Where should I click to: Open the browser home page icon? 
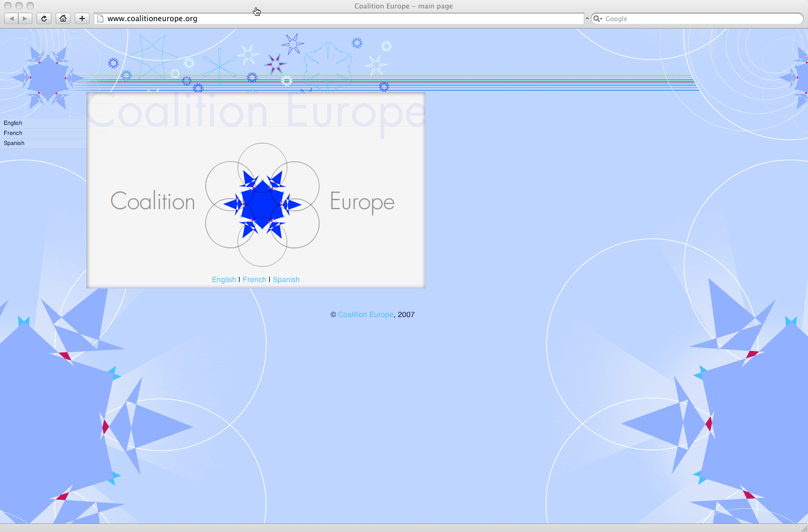click(x=63, y=19)
